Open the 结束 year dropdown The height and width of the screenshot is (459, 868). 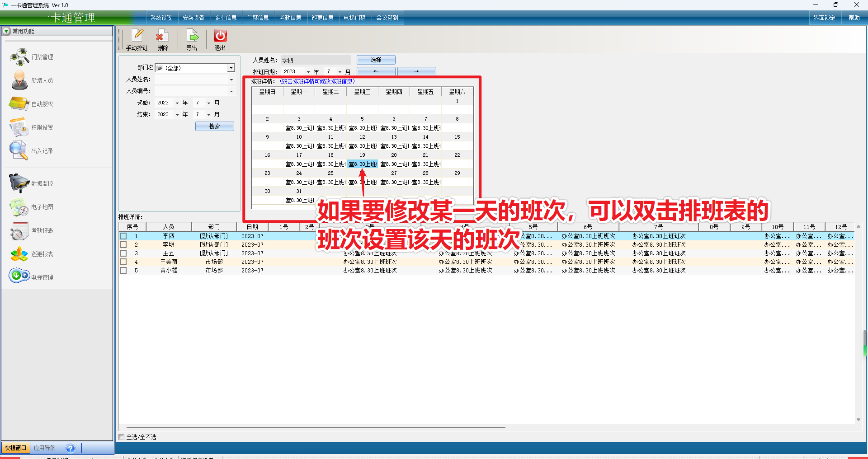[177, 115]
